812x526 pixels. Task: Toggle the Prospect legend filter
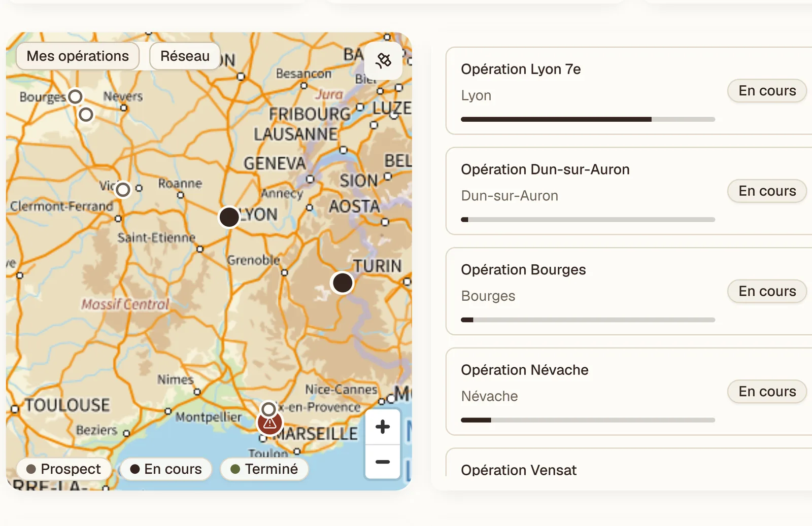point(64,469)
